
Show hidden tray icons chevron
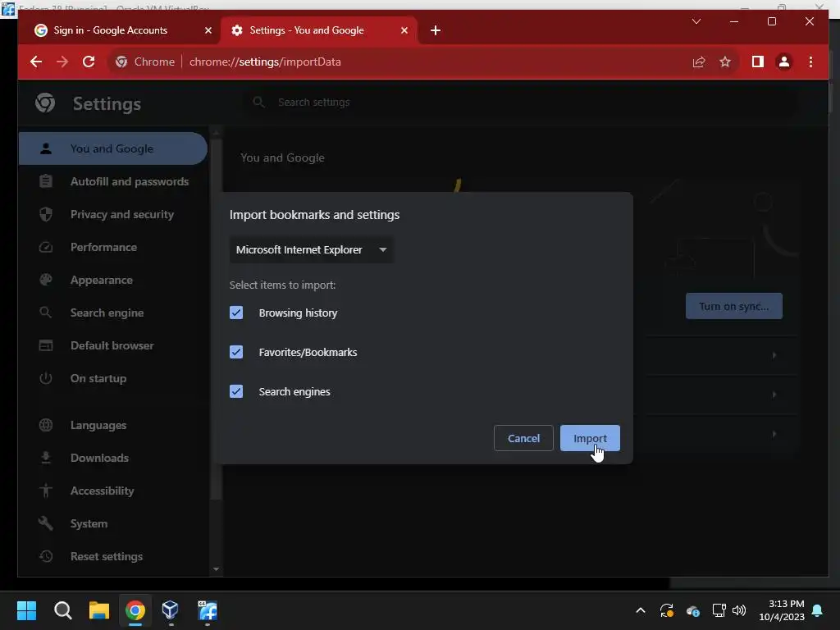[640, 610]
